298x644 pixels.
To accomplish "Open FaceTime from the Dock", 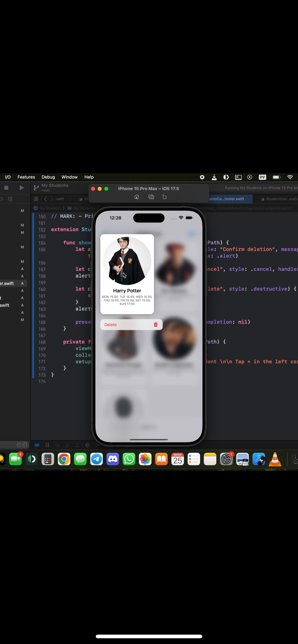I will pos(16,459).
